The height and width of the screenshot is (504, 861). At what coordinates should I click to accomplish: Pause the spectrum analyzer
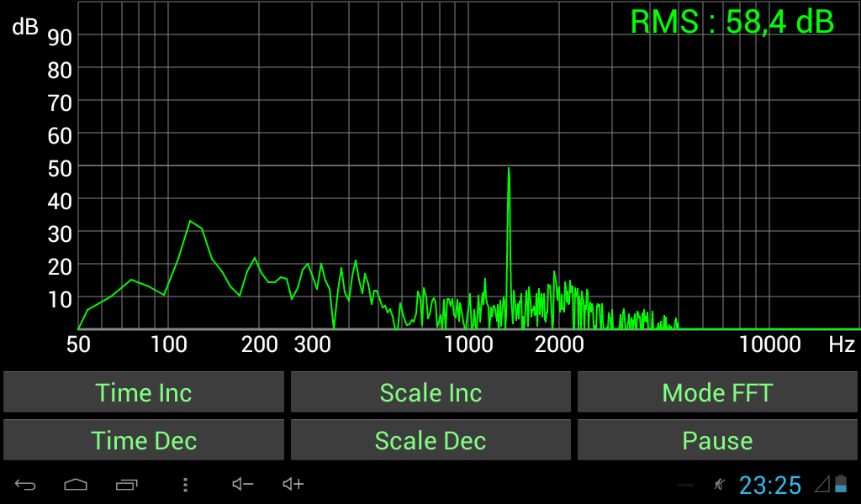tap(717, 440)
